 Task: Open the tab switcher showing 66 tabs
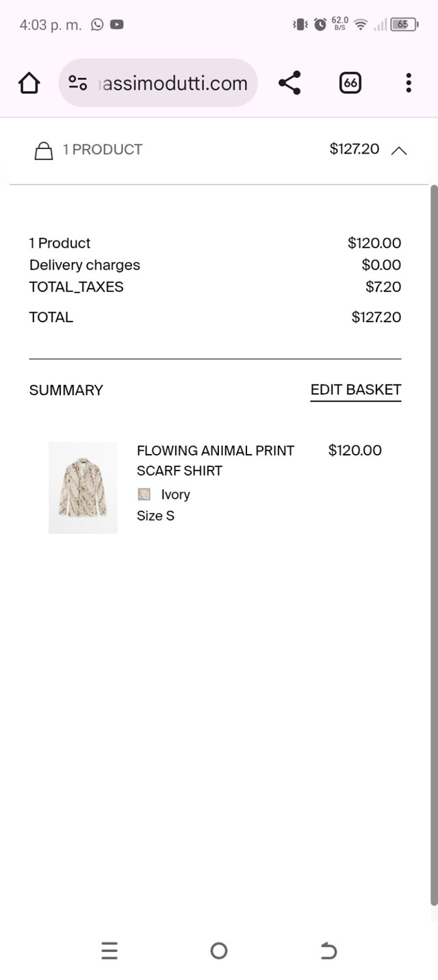350,83
